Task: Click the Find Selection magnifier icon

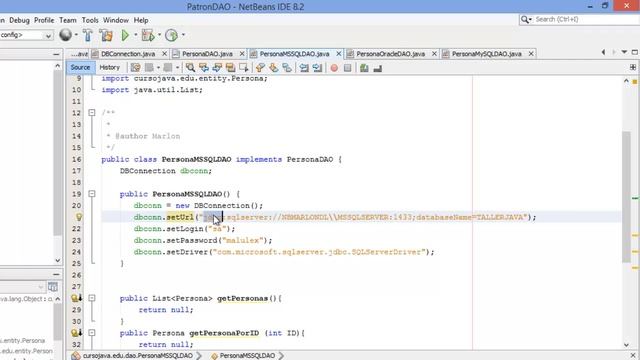Action: coord(190,68)
